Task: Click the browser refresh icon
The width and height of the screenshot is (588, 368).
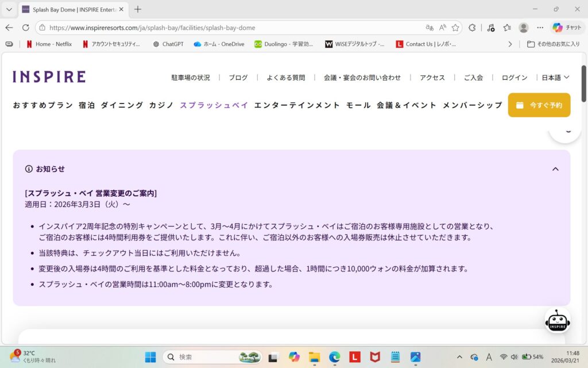Action: tap(25, 28)
